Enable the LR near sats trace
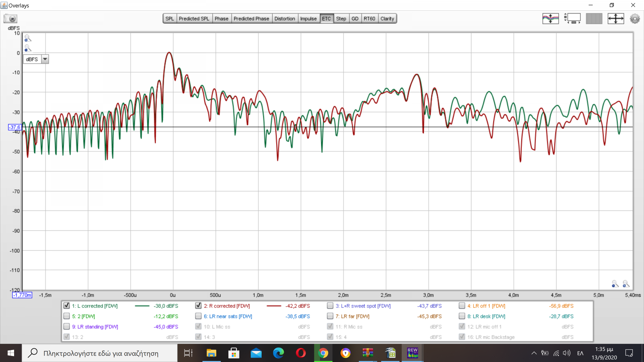The height and width of the screenshot is (362, 644). tap(198, 316)
